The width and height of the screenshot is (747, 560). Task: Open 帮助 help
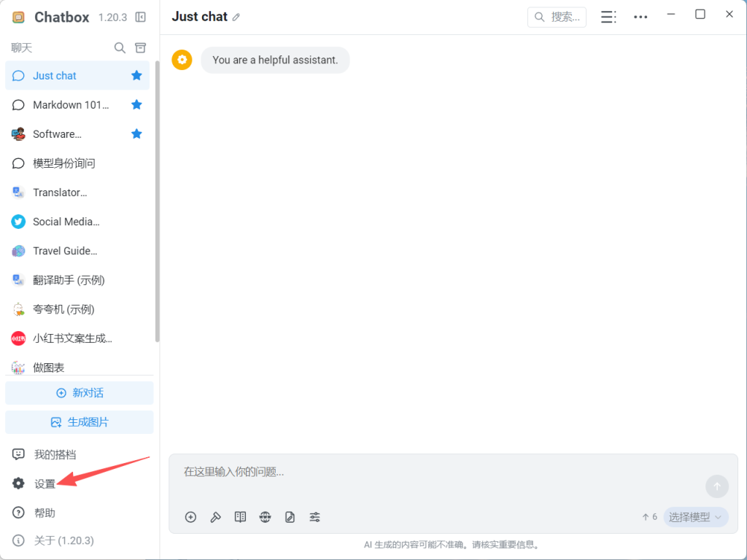click(79, 513)
